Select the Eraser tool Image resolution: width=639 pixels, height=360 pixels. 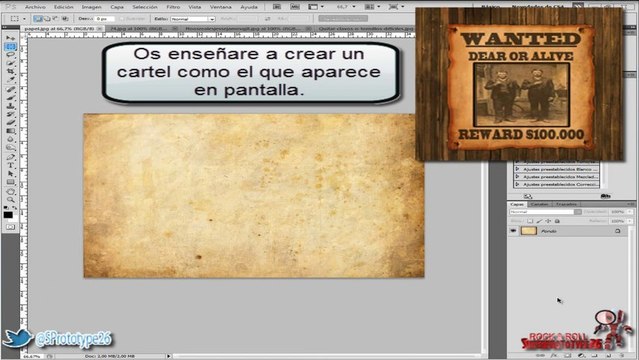pos(10,122)
